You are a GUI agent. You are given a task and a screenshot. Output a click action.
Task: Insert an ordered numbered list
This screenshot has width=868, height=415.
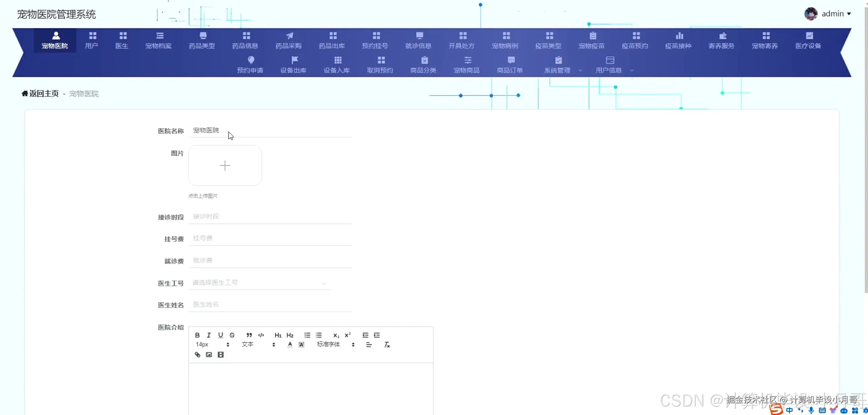(x=307, y=335)
